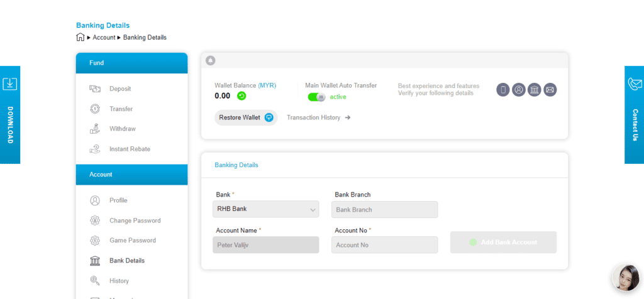The height and width of the screenshot is (299, 644).
Task: Refresh wallet balance with green icon
Action: pos(241,96)
